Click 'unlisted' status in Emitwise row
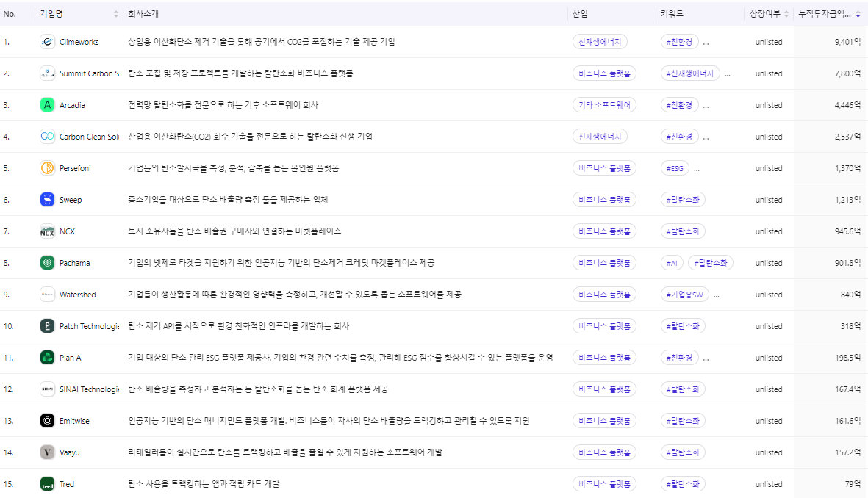 (x=769, y=421)
